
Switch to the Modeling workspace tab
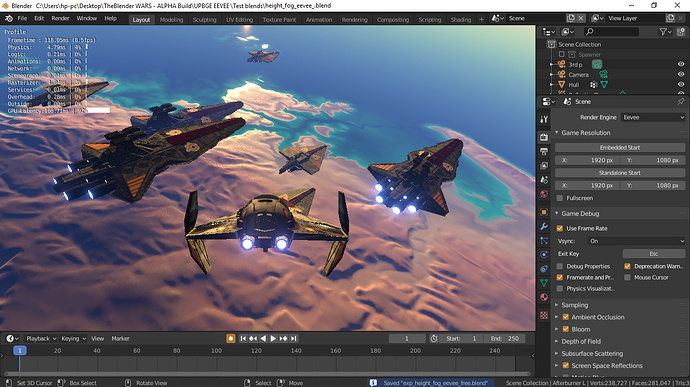pos(171,20)
